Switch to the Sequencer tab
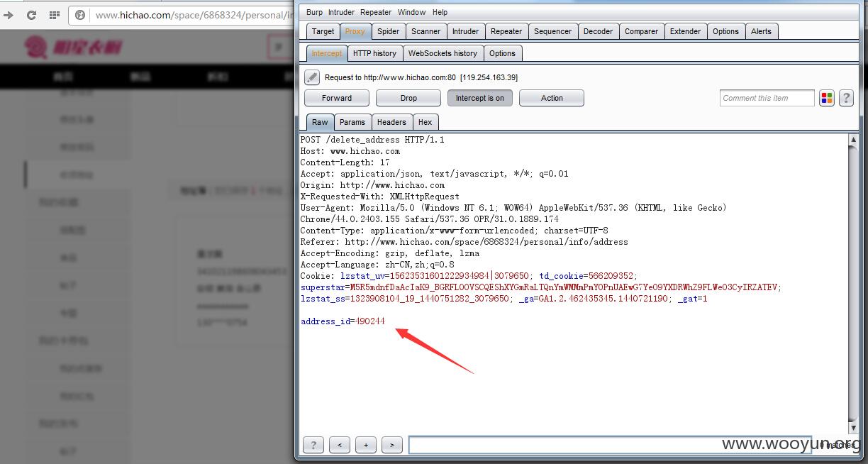 click(x=552, y=31)
